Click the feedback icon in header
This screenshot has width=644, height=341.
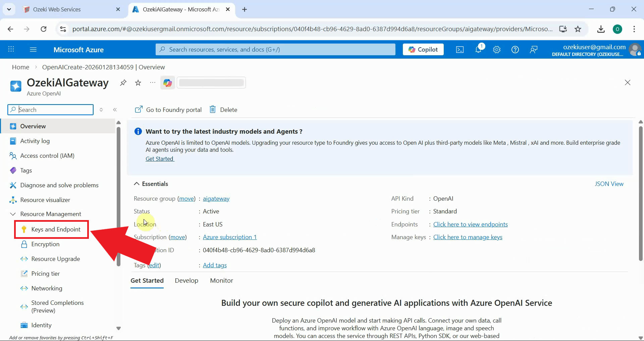click(x=534, y=50)
